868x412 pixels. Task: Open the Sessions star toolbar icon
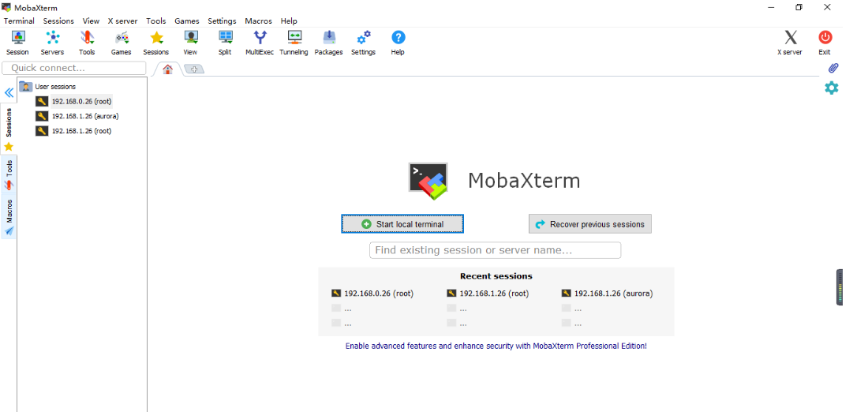pos(156,43)
